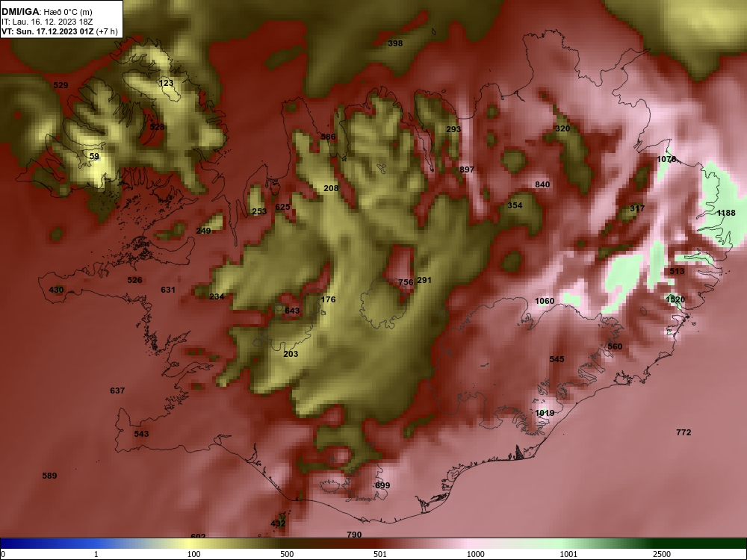
Task: Click the map value 398
Action: tap(395, 43)
